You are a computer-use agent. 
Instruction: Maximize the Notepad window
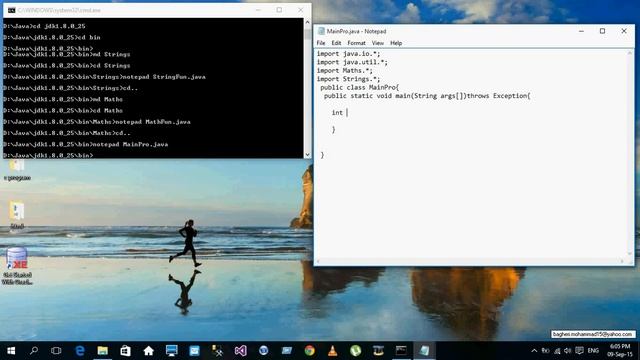(x=602, y=31)
